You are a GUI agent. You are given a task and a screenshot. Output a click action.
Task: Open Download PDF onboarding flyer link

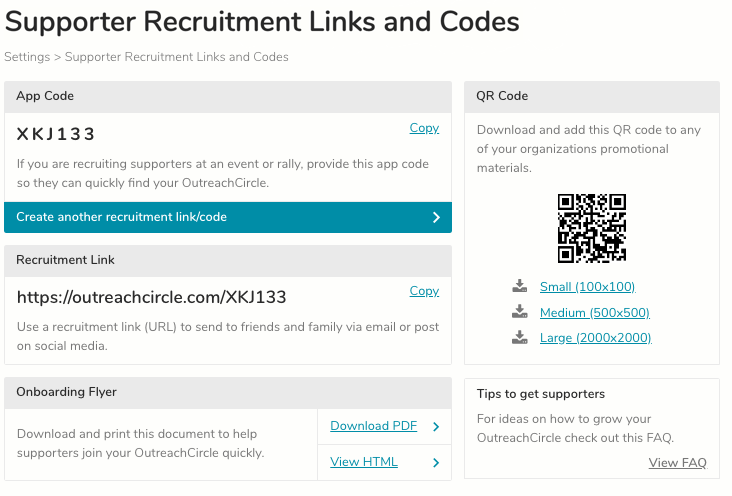click(x=373, y=426)
